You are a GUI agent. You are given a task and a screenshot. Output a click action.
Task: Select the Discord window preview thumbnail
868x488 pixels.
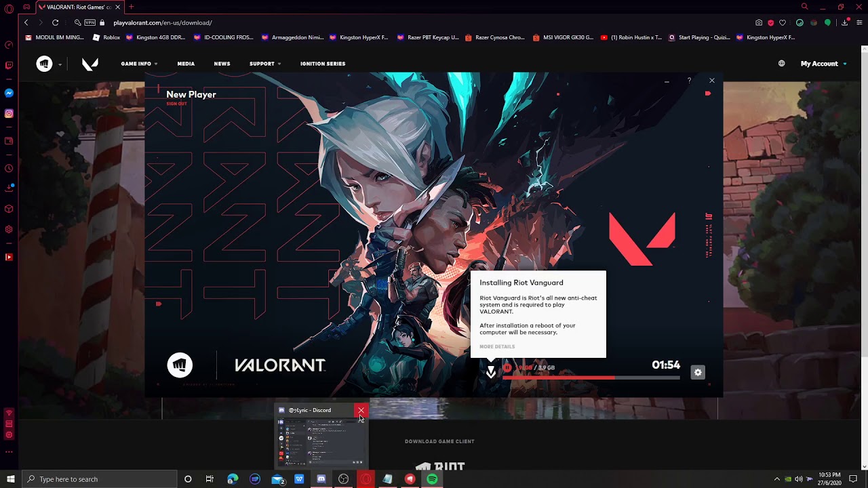[x=321, y=443]
